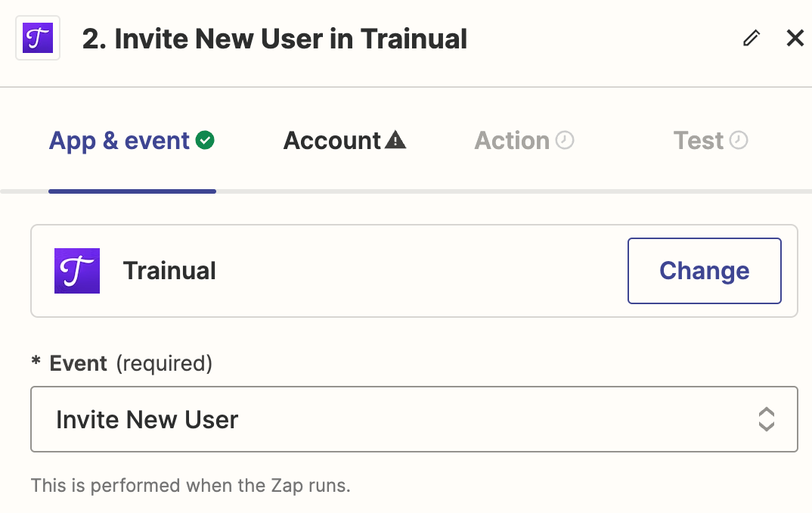
Task: Click the Trainual app name label
Action: pos(169,270)
